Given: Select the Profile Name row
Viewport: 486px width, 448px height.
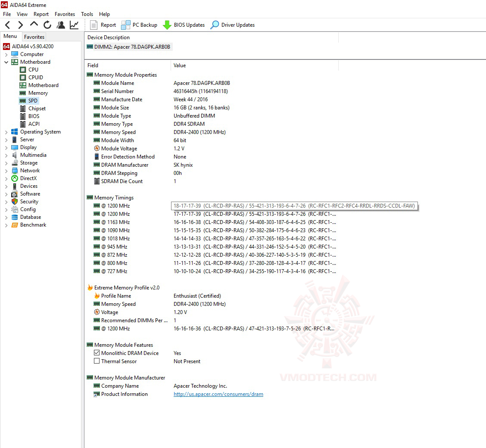Looking at the screenshot, I should (211, 296).
